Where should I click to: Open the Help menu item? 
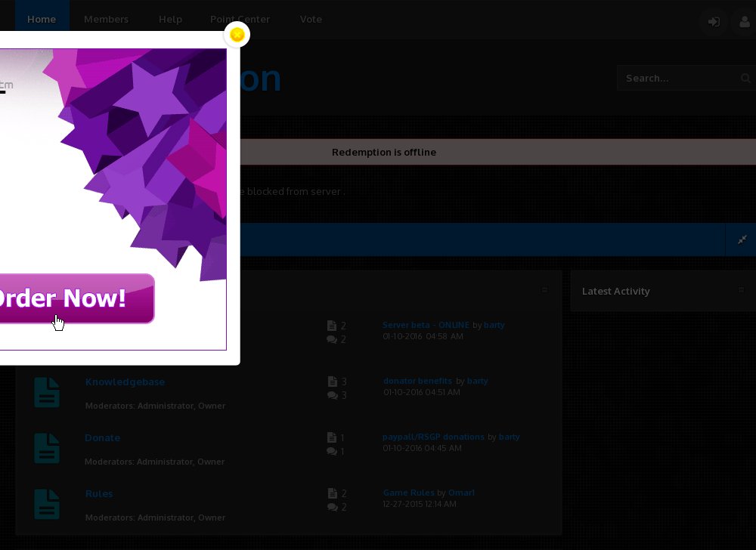(x=170, y=20)
